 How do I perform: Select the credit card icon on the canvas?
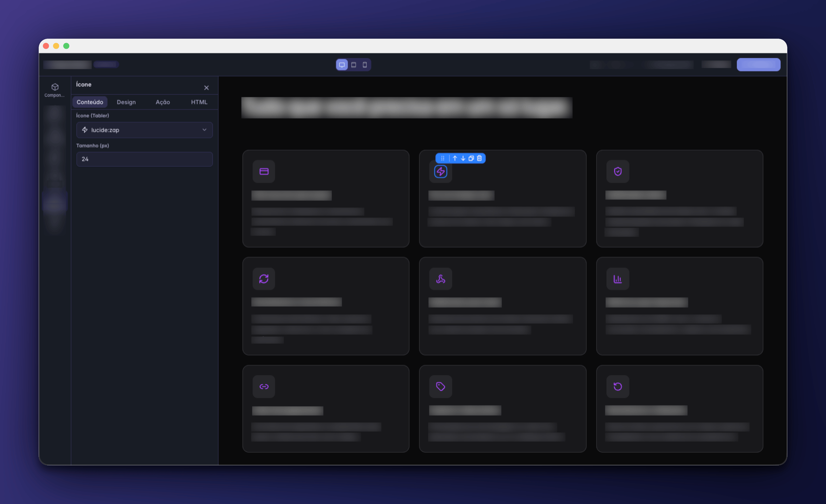[x=264, y=171]
